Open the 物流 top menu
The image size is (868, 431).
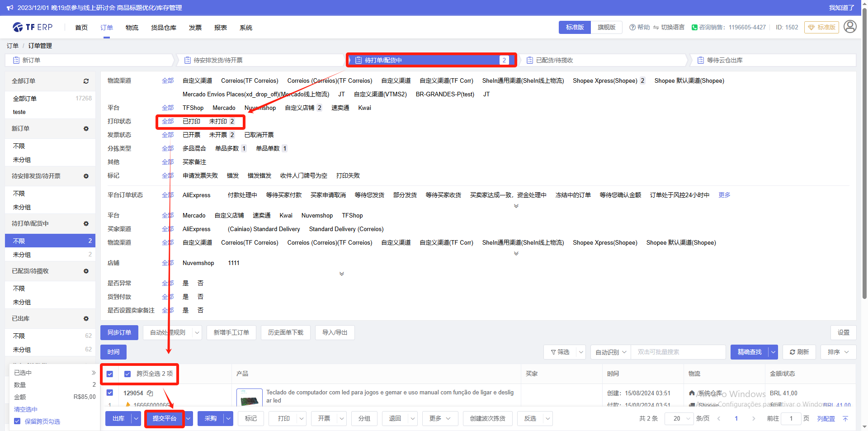click(132, 28)
